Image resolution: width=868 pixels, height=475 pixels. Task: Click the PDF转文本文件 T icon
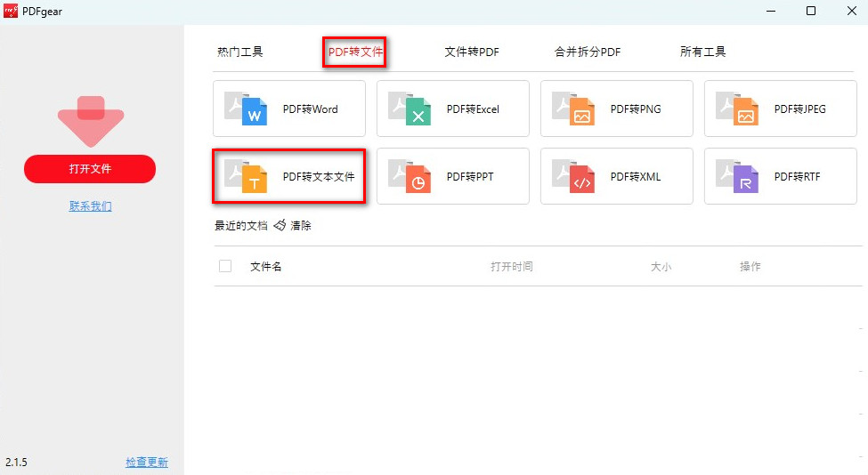point(246,176)
